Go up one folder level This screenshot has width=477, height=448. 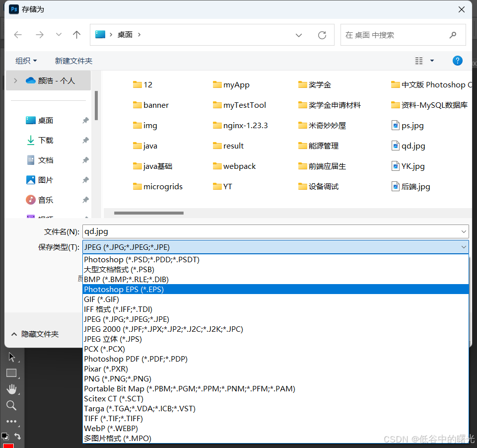76,35
